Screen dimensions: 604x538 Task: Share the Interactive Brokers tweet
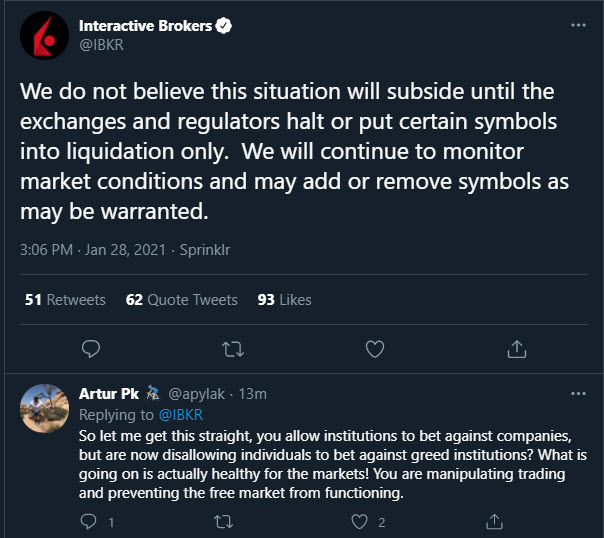pyautogui.click(x=517, y=349)
